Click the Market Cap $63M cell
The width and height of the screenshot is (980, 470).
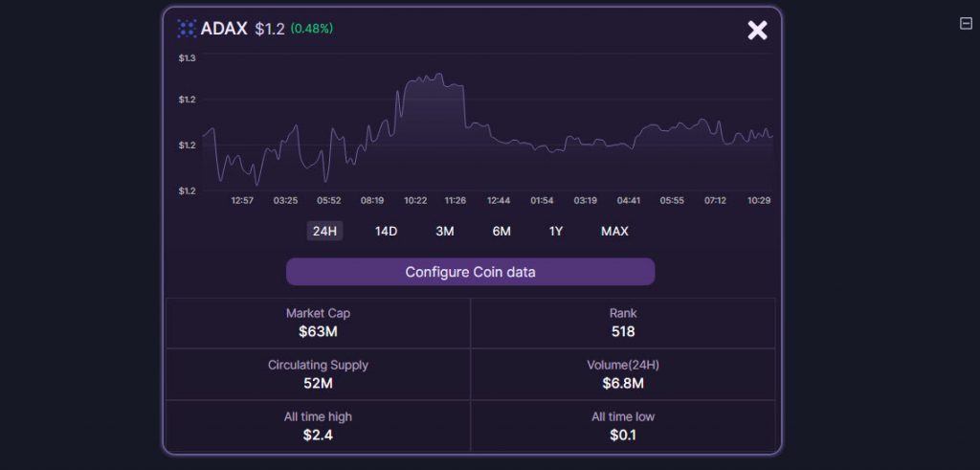(318, 324)
